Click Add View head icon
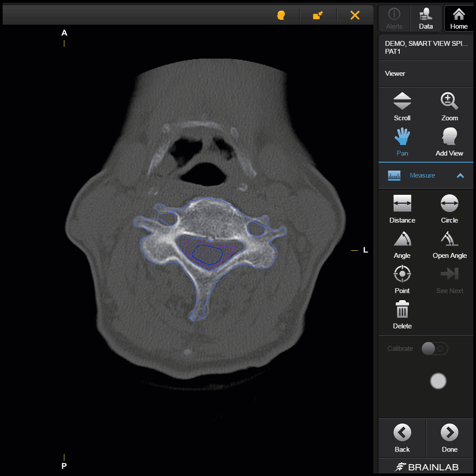 pyautogui.click(x=449, y=142)
